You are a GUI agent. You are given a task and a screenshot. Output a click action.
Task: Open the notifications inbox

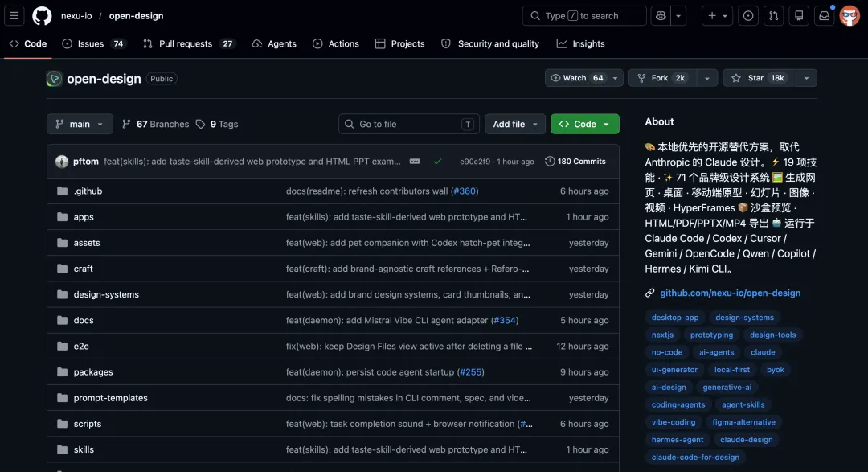coord(825,15)
